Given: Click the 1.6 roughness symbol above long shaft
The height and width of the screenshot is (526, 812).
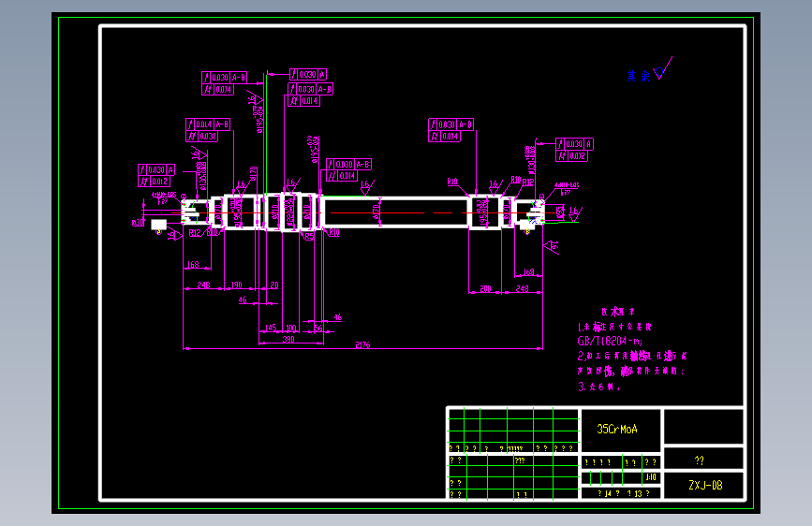Looking at the screenshot, I should 367,187.
